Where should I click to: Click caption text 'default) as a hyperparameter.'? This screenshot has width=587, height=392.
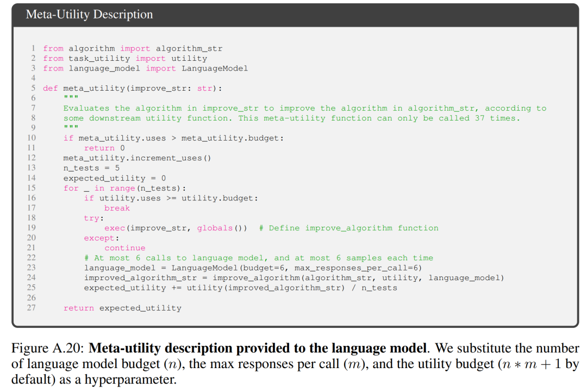click(93, 380)
